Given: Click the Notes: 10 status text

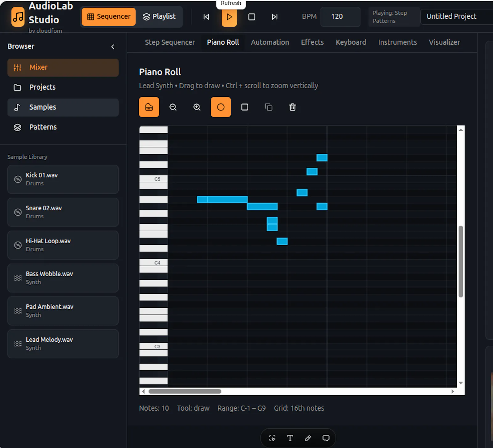Looking at the screenshot, I should coord(154,408).
